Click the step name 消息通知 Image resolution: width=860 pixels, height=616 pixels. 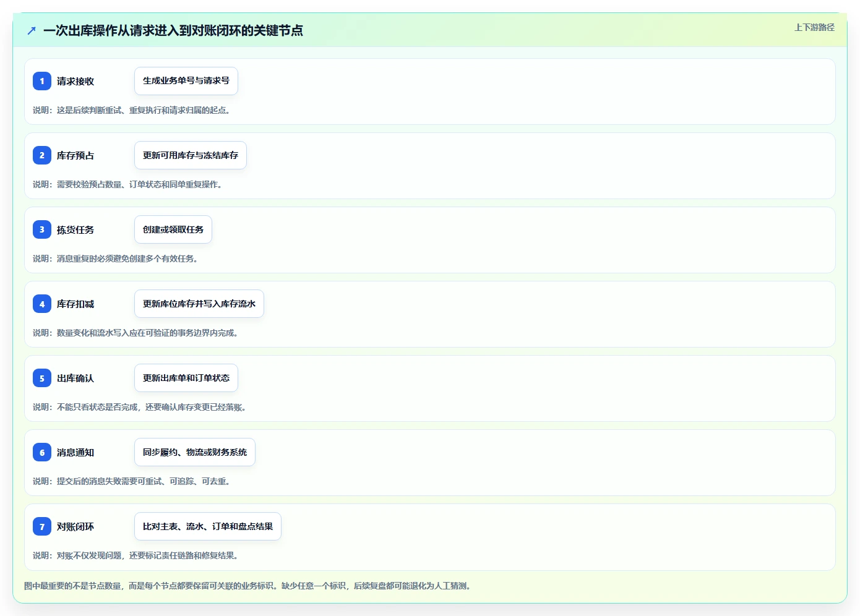pyautogui.click(x=75, y=452)
